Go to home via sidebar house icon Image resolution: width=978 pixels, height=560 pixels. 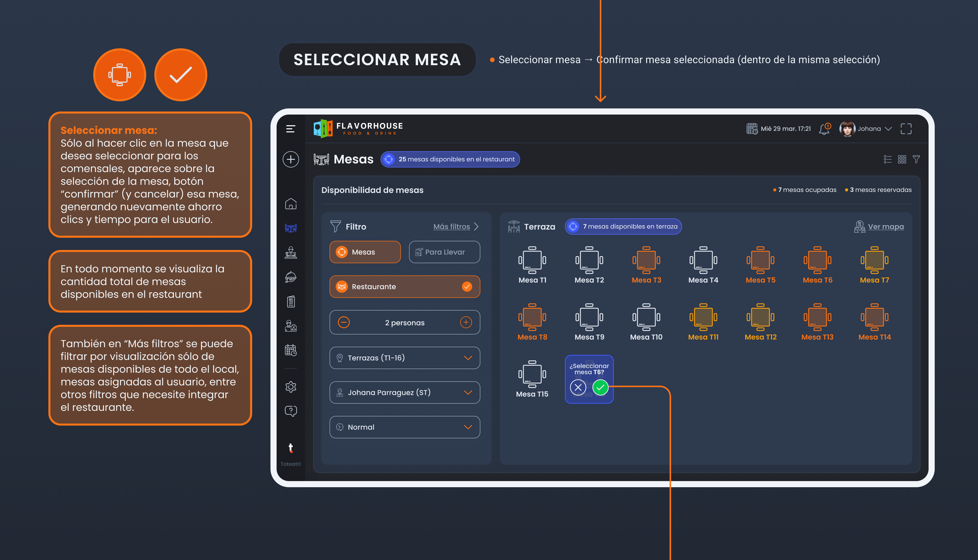[291, 203]
